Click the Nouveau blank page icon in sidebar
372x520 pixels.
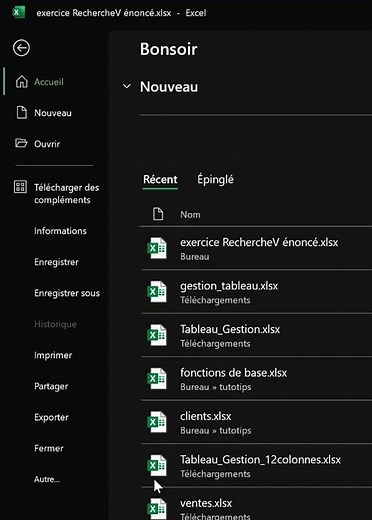click(x=22, y=113)
